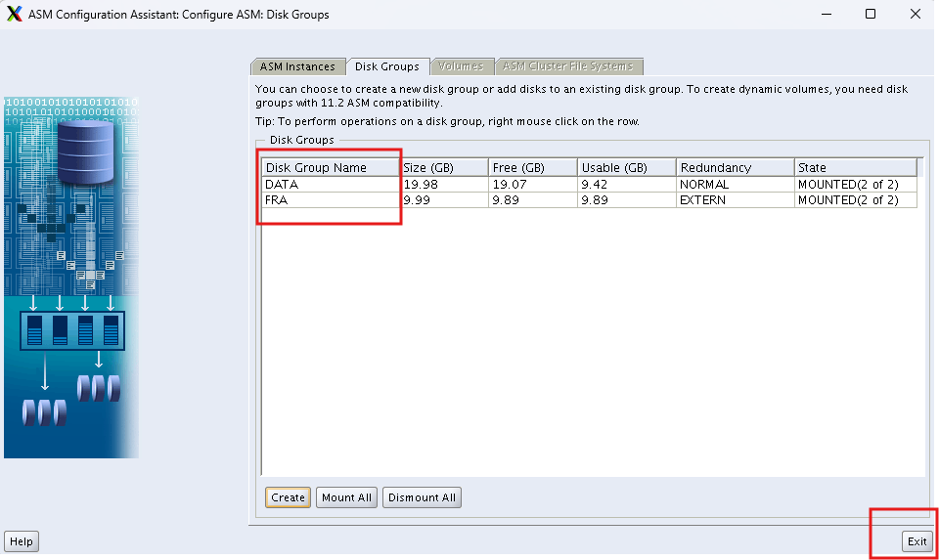Click the FRA row MOUNTED(2 of 2) state
939x560 pixels.
click(x=856, y=199)
